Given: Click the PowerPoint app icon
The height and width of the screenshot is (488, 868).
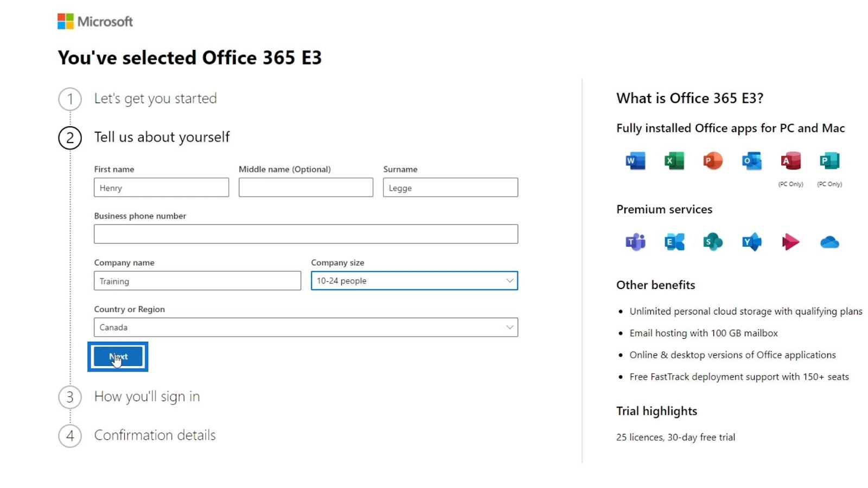Looking at the screenshot, I should pyautogui.click(x=713, y=161).
